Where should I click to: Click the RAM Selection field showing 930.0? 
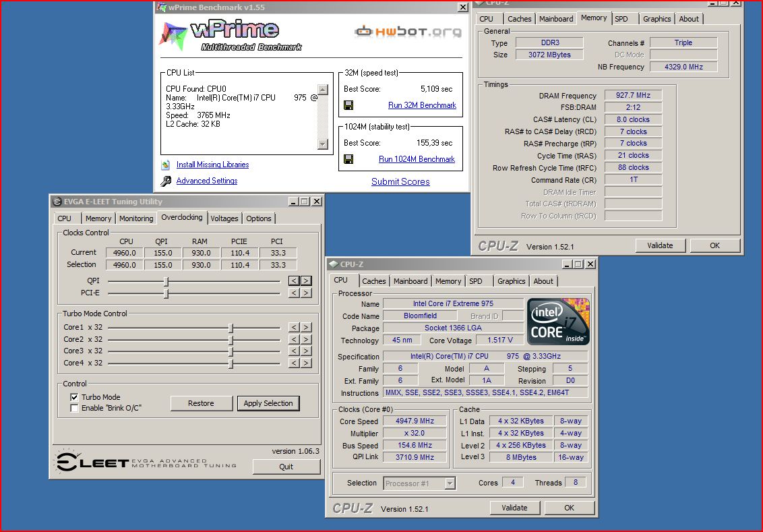[201, 265]
